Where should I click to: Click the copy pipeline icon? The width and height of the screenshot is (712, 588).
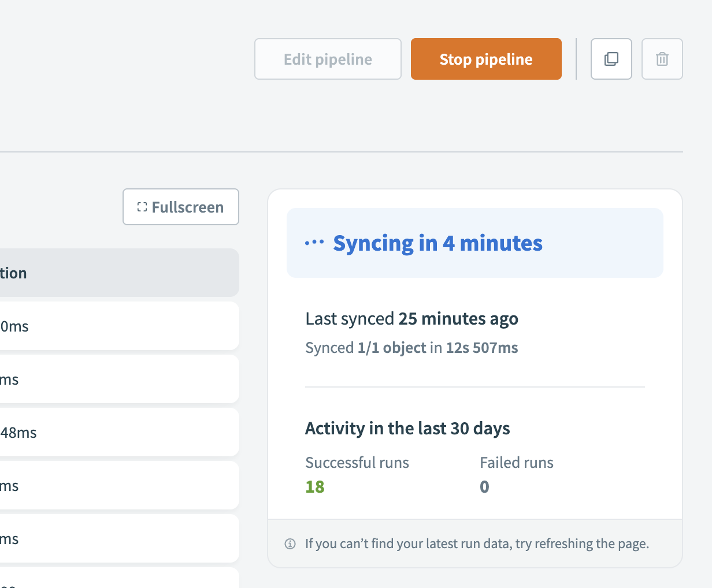point(611,58)
